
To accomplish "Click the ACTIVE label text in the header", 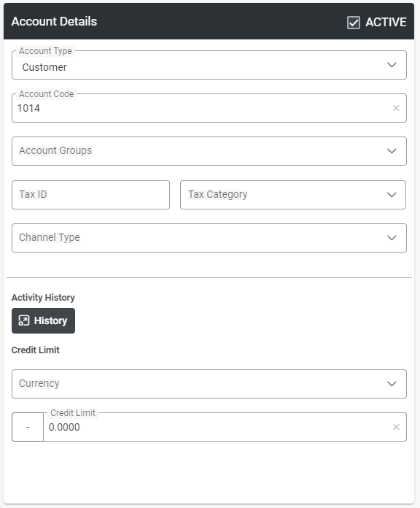I will tap(386, 22).
